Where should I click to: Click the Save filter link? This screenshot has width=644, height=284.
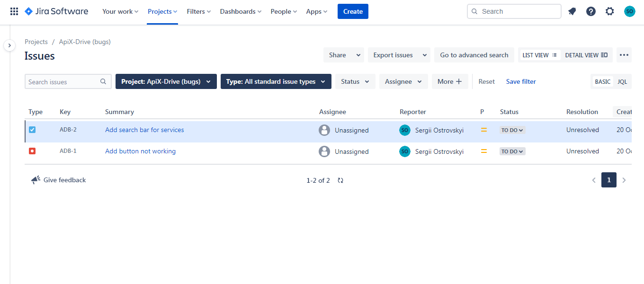pyautogui.click(x=521, y=81)
